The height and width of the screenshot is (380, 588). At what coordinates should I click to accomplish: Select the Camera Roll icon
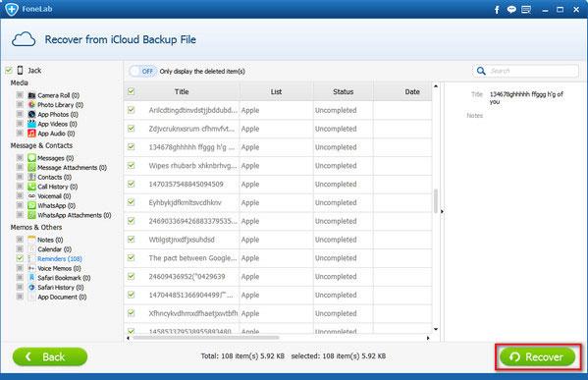[x=31, y=95]
